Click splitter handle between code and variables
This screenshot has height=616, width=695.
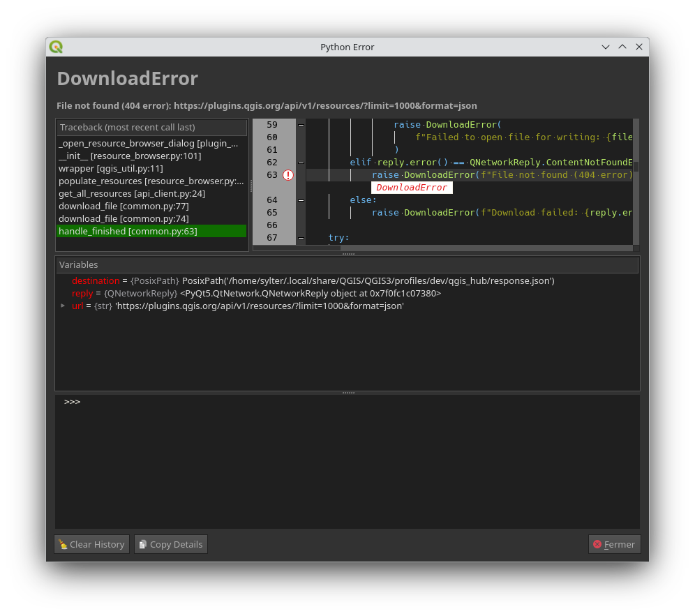click(348, 254)
